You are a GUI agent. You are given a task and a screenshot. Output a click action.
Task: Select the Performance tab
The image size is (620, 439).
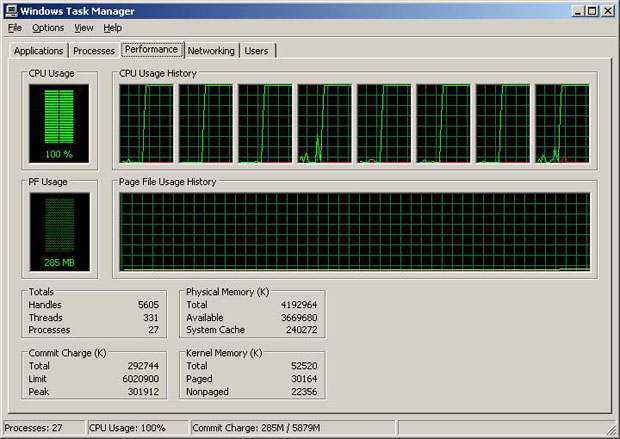click(151, 49)
